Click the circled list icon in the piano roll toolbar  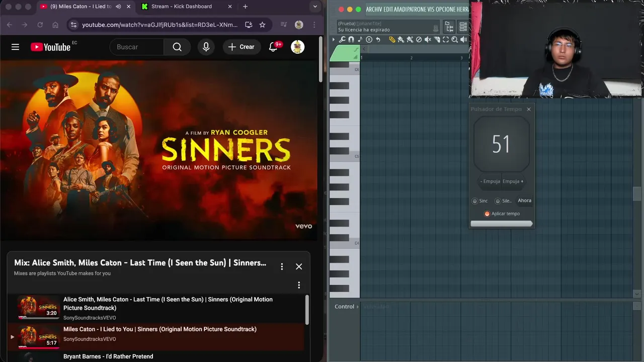(x=369, y=39)
